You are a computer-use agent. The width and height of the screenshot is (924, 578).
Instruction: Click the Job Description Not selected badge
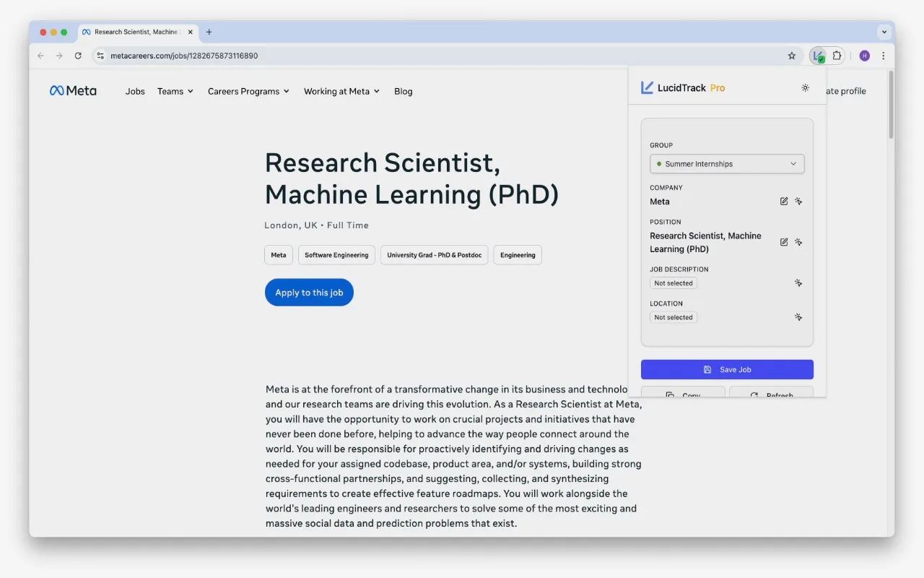(674, 283)
